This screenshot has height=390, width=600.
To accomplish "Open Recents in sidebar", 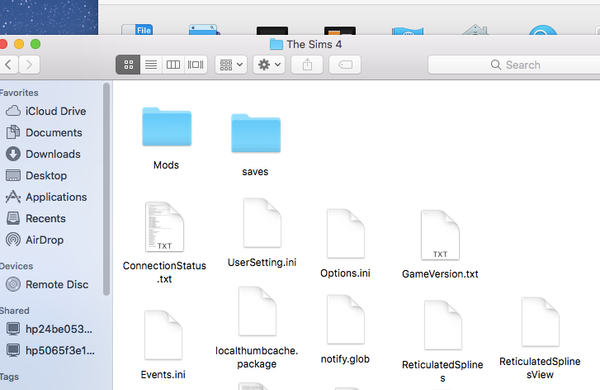I will 36,218.
